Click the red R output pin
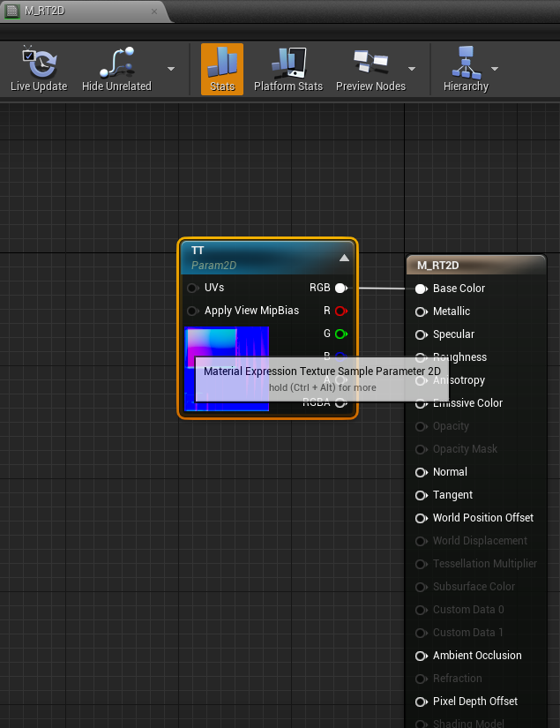Image resolution: width=560 pixels, height=728 pixels. 341,311
